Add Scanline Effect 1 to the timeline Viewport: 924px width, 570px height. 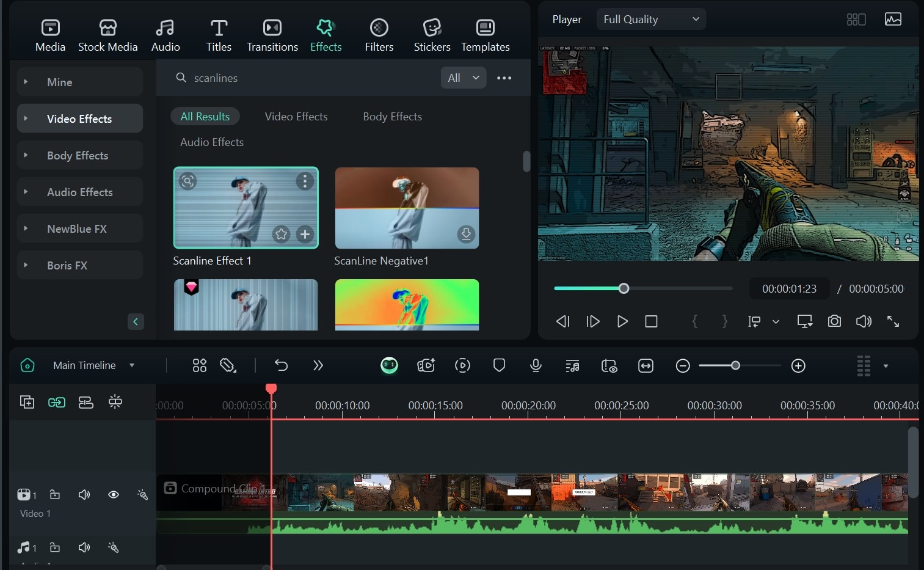click(305, 234)
